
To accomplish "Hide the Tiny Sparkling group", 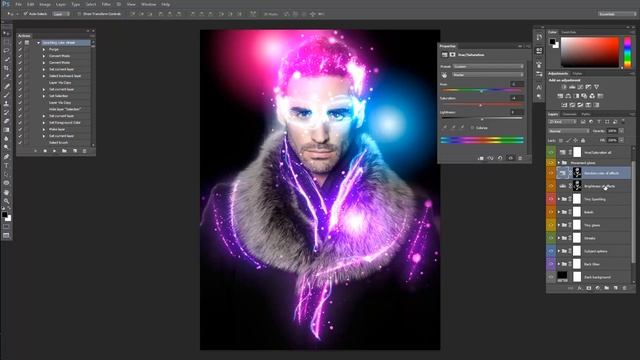I will pos(551,199).
